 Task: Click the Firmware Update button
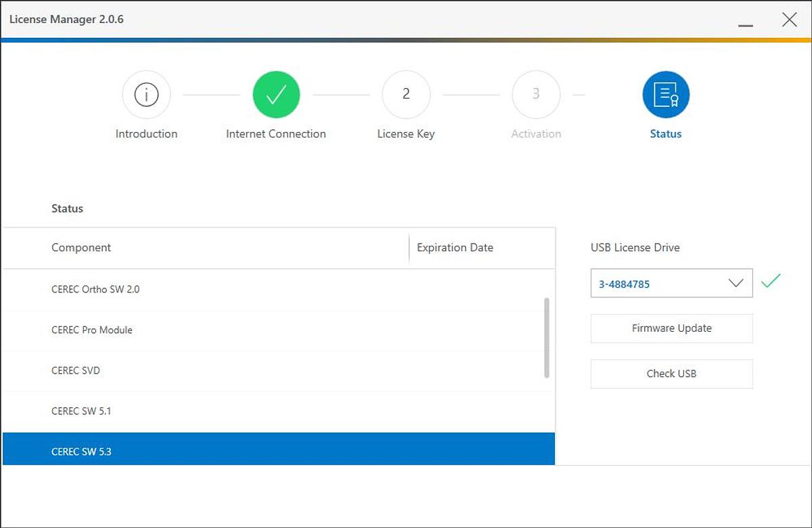[671, 328]
